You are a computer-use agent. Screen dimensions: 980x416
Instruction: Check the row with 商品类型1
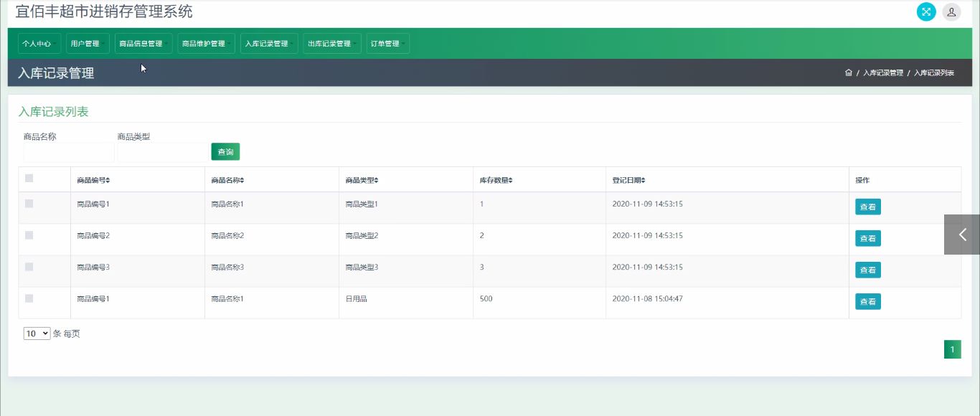tap(29, 204)
